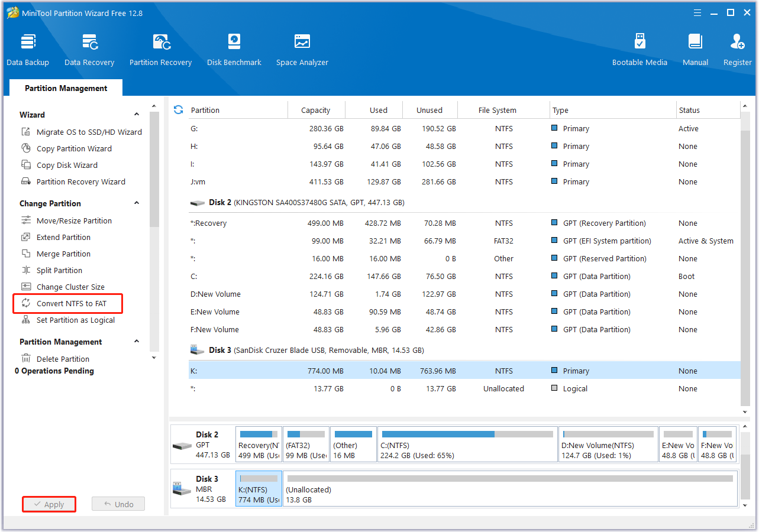Image resolution: width=759 pixels, height=532 pixels.
Task: Sort by the Type column header
Action: pyautogui.click(x=613, y=111)
